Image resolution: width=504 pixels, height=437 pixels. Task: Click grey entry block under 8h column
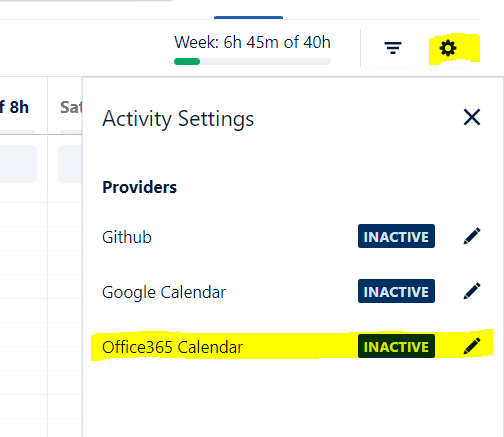click(x=18, y=164)
